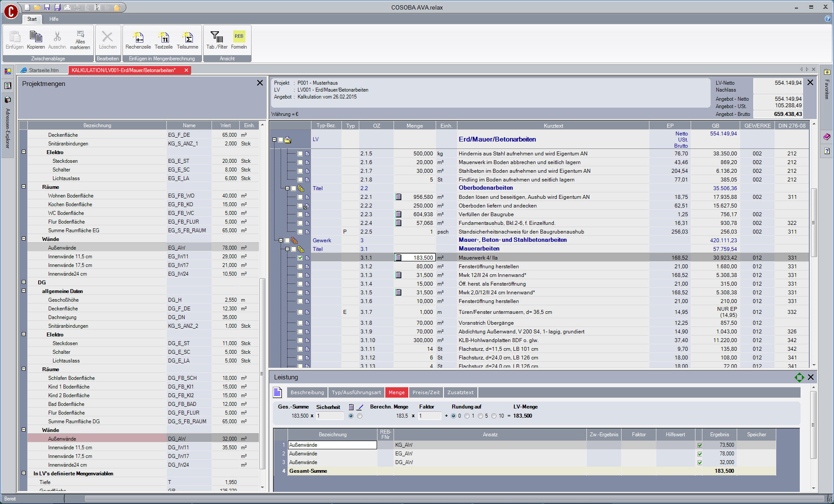Collapse the Wände group above EG Außenwände

(x=23, y=239)
